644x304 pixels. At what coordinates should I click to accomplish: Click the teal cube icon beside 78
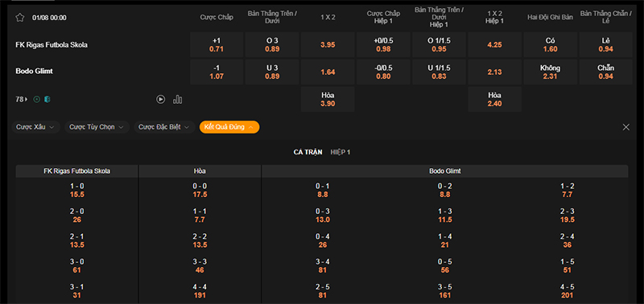coord(47,99)
